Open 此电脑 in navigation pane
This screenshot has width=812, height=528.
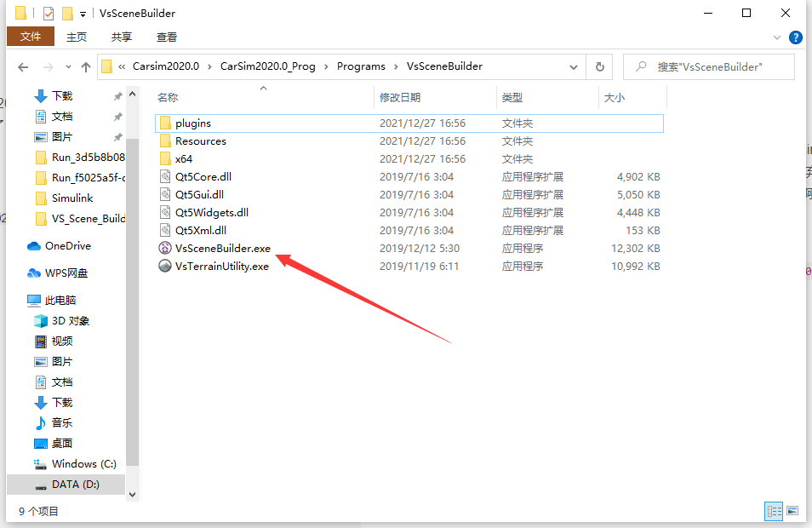pyautogui.click(x=52, y=301)
